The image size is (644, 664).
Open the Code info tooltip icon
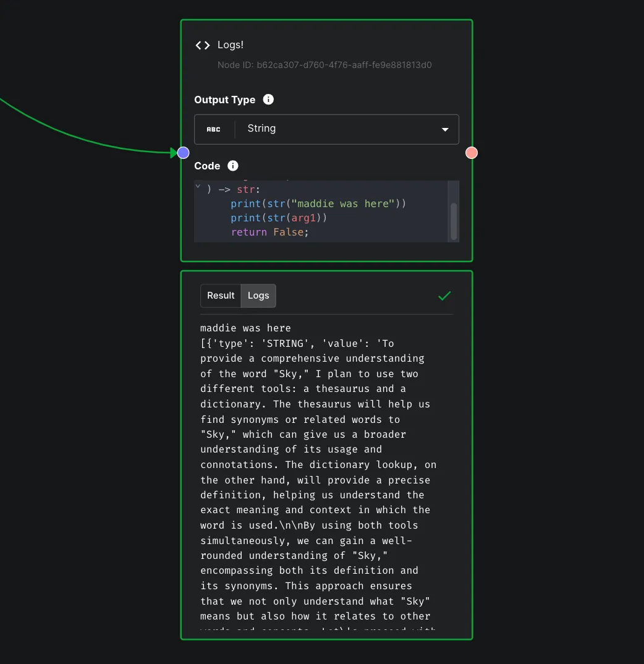click(232, 166)
